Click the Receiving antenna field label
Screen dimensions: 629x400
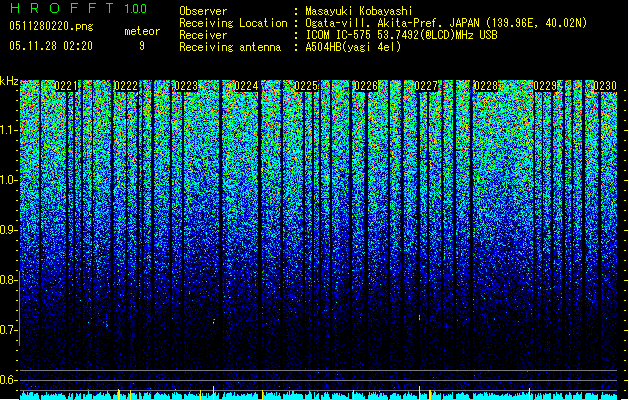(230, 47)
